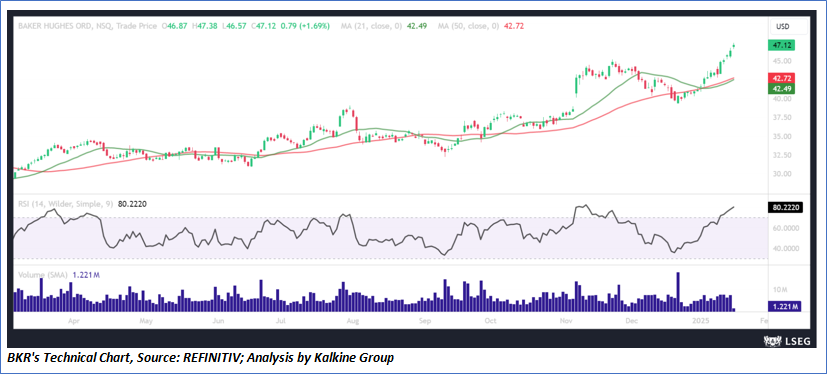Click the 35.00 price axis label

pyautogui.click(x=782, y=137)
